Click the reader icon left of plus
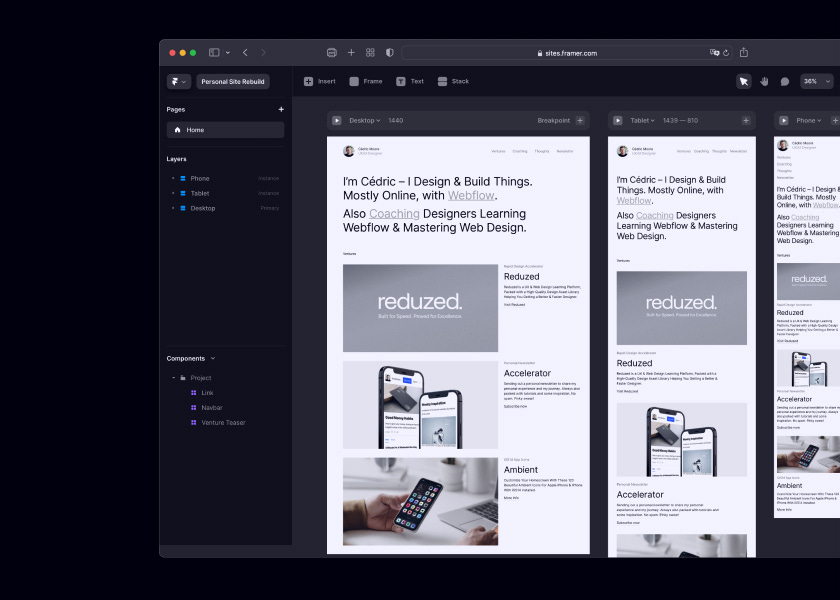 coord(332,52)
